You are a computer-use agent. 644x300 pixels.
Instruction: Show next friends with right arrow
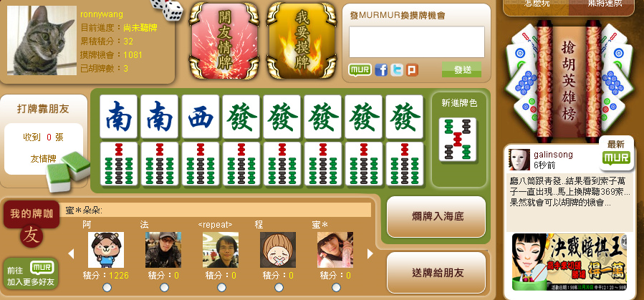click(370, 253)
